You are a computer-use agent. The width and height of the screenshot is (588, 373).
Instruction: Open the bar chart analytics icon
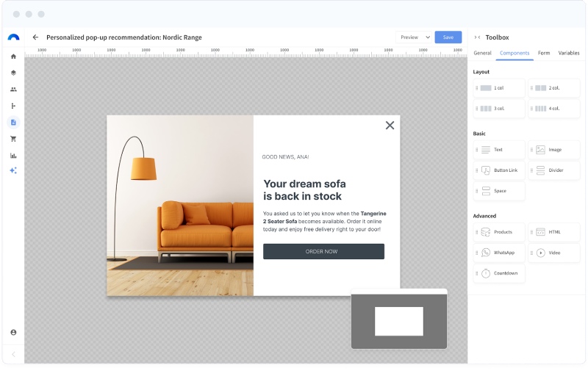pos(13,155)
